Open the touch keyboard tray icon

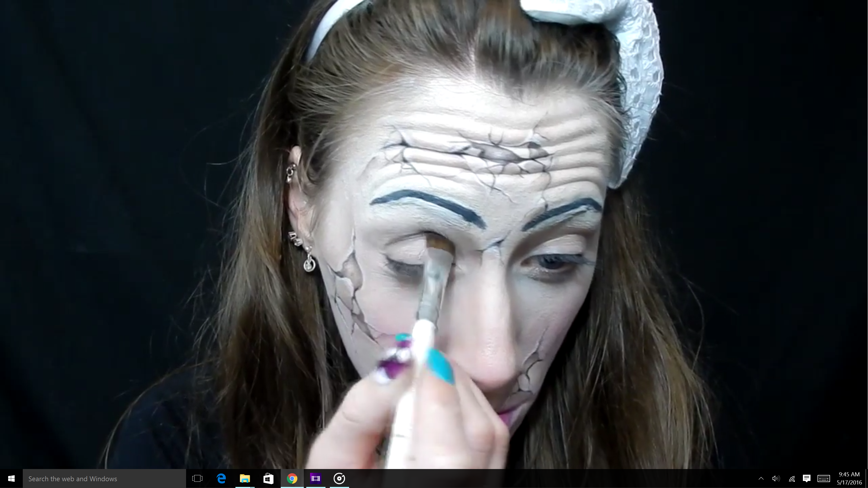pyautogui.click(x=824, y=479)
